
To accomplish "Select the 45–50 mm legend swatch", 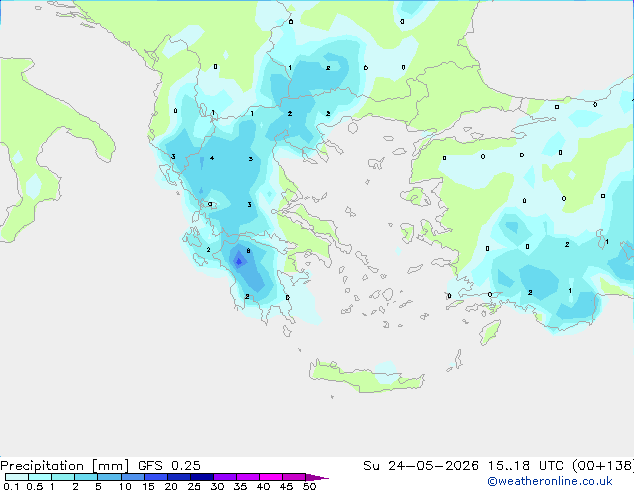I will click(294, 477).
